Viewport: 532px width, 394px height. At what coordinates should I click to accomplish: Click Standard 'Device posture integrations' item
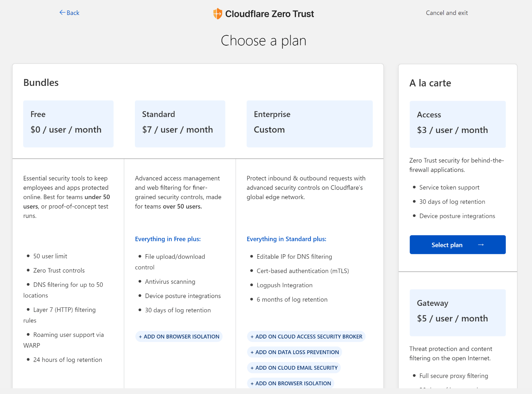click(183, 296)
